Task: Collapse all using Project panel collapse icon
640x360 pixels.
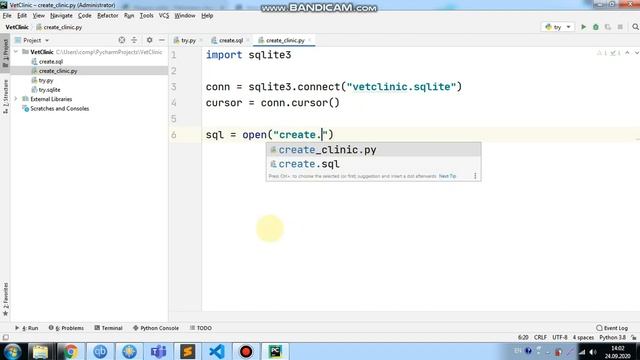Action: tap(134, 40)
